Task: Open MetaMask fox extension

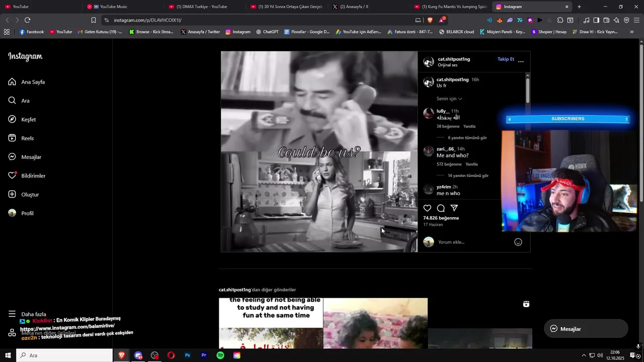Action: click(500, 20)
